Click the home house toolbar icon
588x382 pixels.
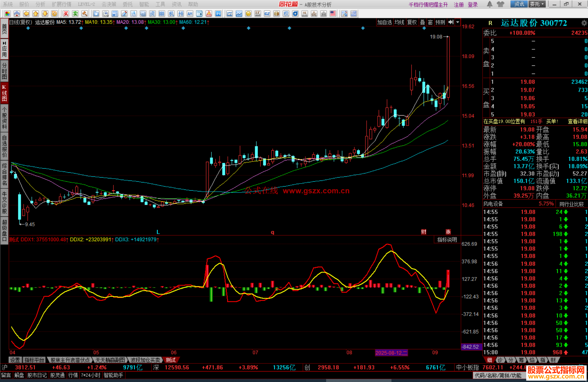17,14
